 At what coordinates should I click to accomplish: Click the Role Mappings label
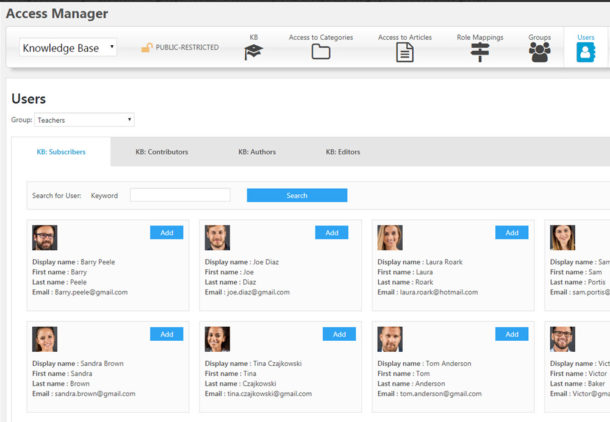pos(480,37)
